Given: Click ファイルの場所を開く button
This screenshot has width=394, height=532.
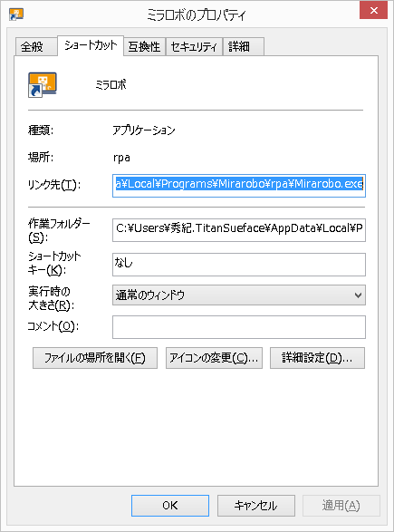Looking at the screenshot, I should click(x=95, y=358).
